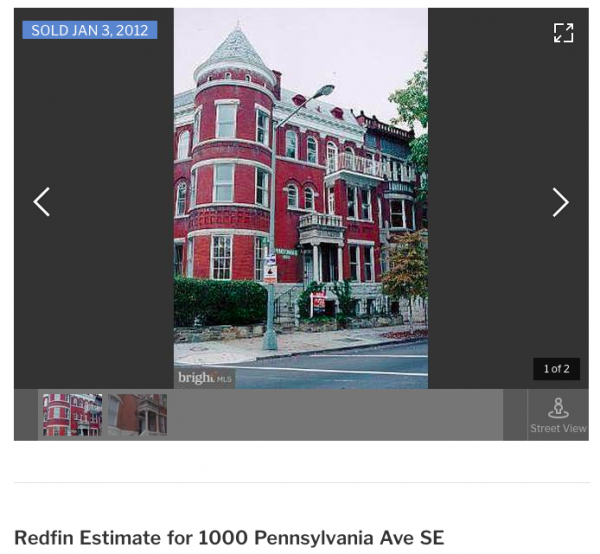Screen dimensions: 600x554
Task: Select the second thumbnail showing the porch closeup
Action: [137, 415]
